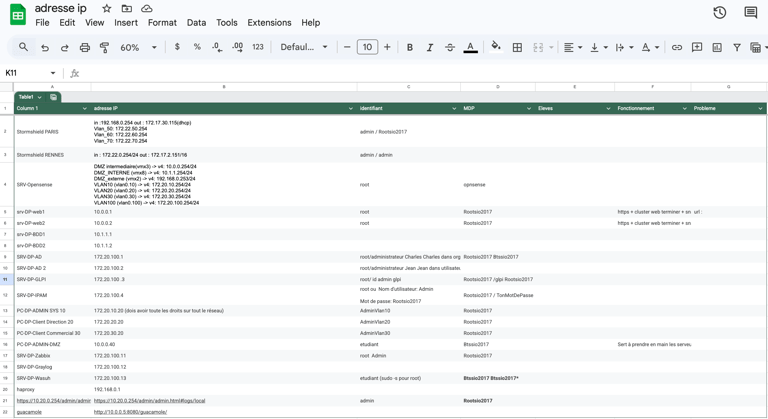Open the font family dropdown
Image resolution: width=768 pixels, height=419 pixels.
[x=304, y=47]
